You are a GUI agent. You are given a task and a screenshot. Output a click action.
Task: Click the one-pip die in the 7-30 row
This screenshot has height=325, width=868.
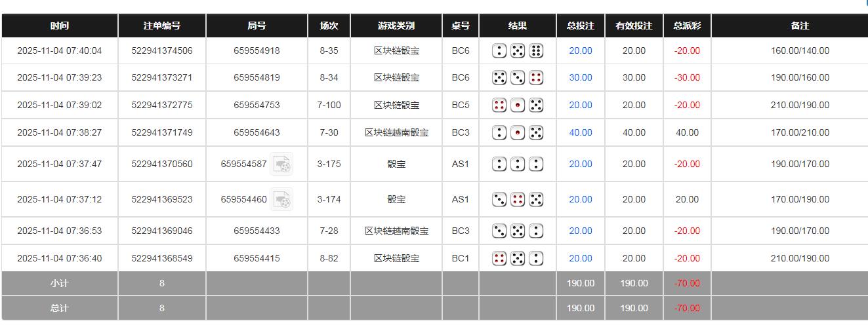(518, 132)
